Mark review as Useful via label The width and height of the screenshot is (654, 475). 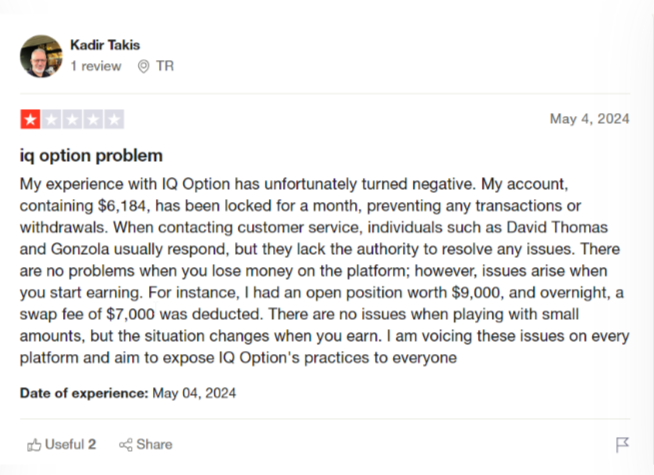(x=64, y=445)
